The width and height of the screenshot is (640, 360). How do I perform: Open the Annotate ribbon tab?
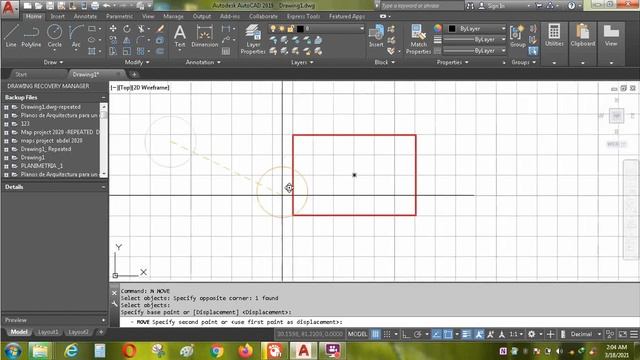tap(85, 16)
